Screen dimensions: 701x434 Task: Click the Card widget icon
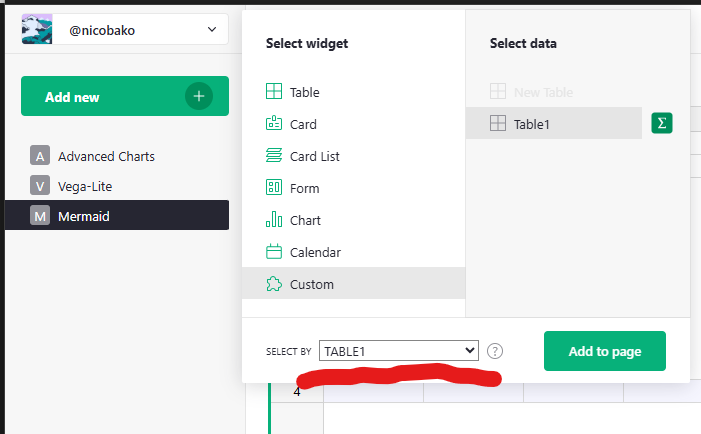click(x=274, y=124)
